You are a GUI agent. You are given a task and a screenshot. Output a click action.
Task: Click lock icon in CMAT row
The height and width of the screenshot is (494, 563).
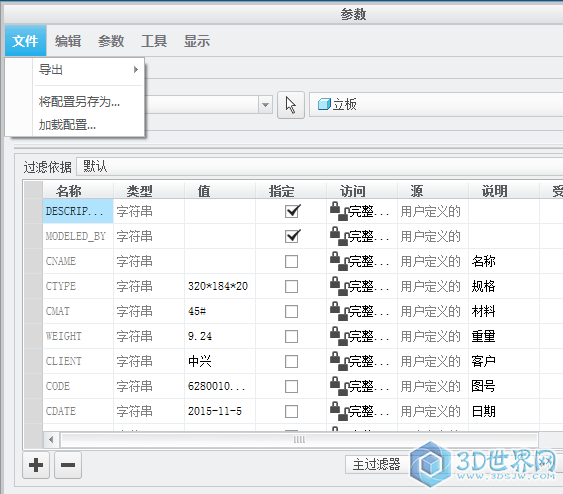pos(339,311)
